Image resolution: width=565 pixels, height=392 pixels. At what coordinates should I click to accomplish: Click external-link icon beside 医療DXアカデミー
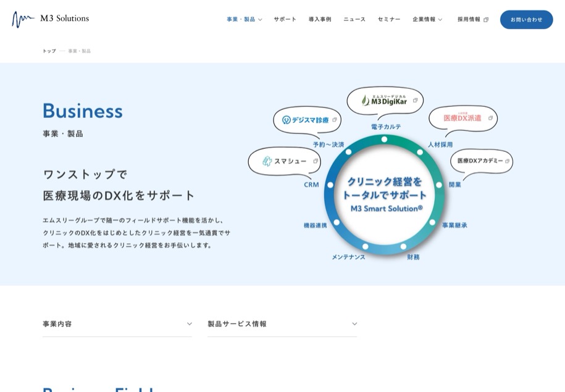[508, 161]
